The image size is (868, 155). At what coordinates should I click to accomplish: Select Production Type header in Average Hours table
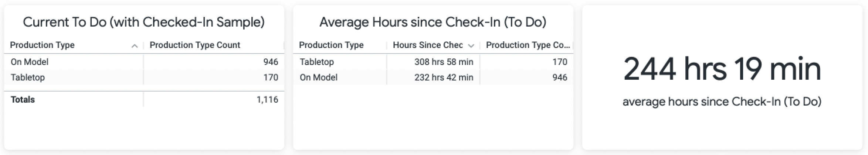tap(331, 45)
